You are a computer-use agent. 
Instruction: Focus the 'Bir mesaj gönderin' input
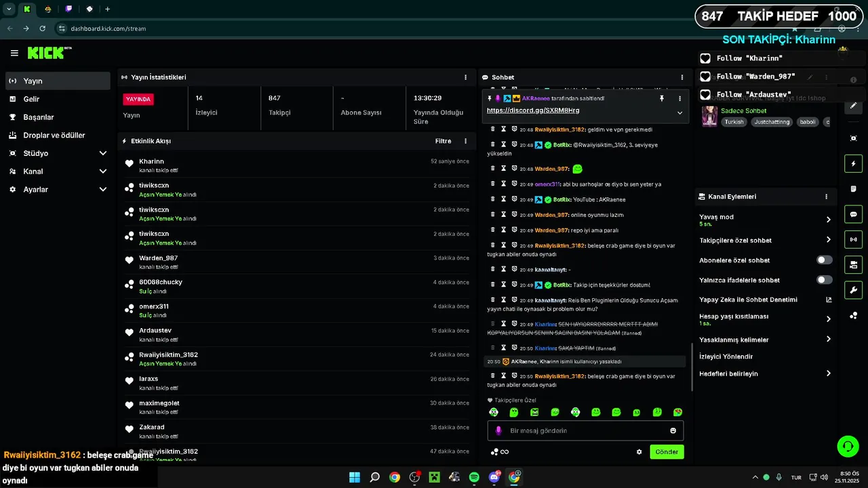click(x=585, y=430)
